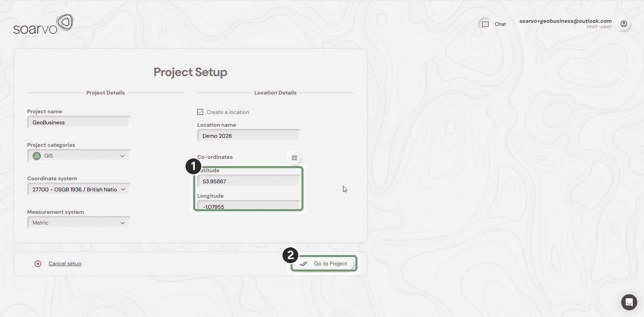Click the Chat label in header

[500, 24]
